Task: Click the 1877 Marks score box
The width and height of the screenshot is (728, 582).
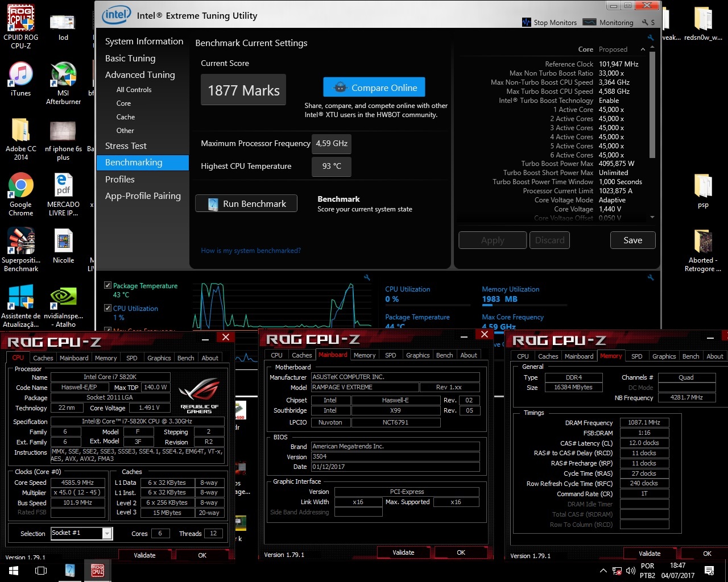Action: [x=243, y=90]
